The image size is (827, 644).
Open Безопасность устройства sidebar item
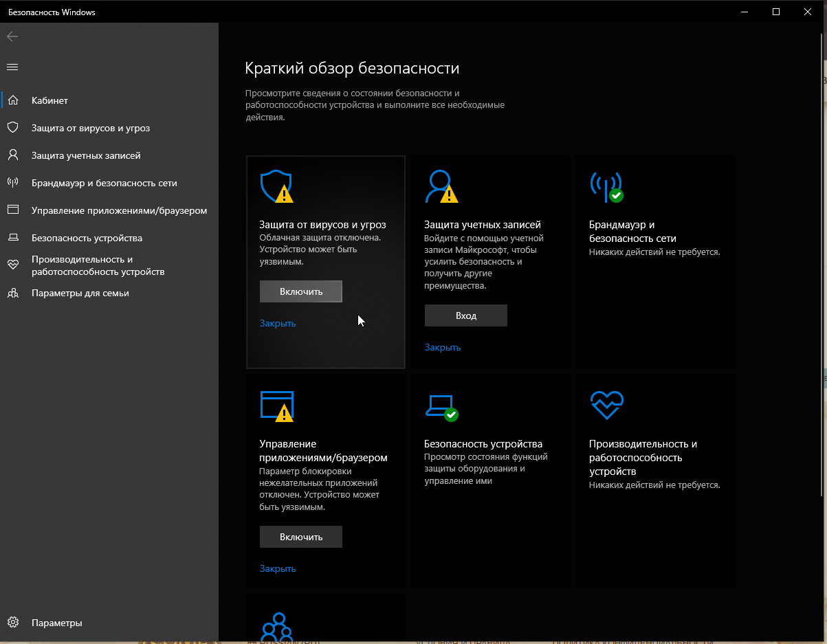tap(109, 238)
